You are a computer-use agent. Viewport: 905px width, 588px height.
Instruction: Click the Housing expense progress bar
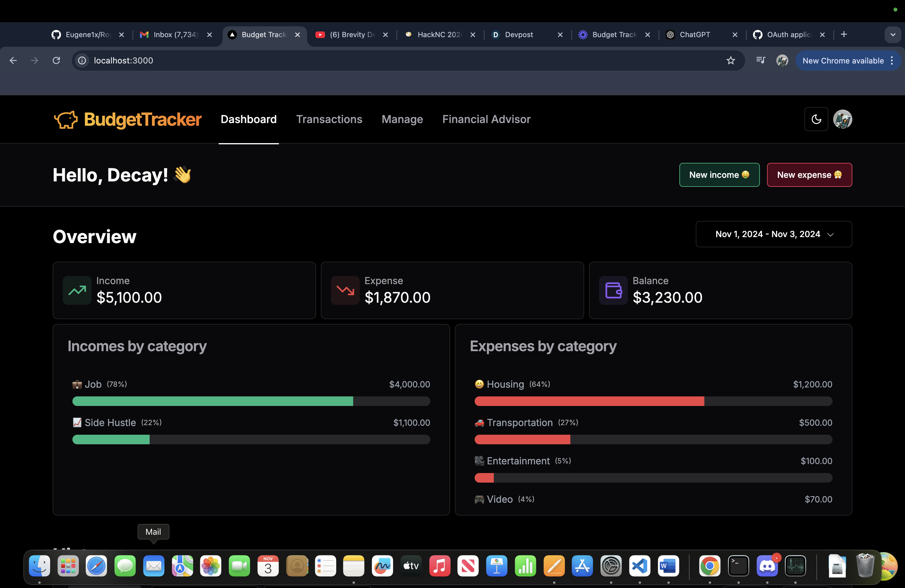(x=653, y=401)
